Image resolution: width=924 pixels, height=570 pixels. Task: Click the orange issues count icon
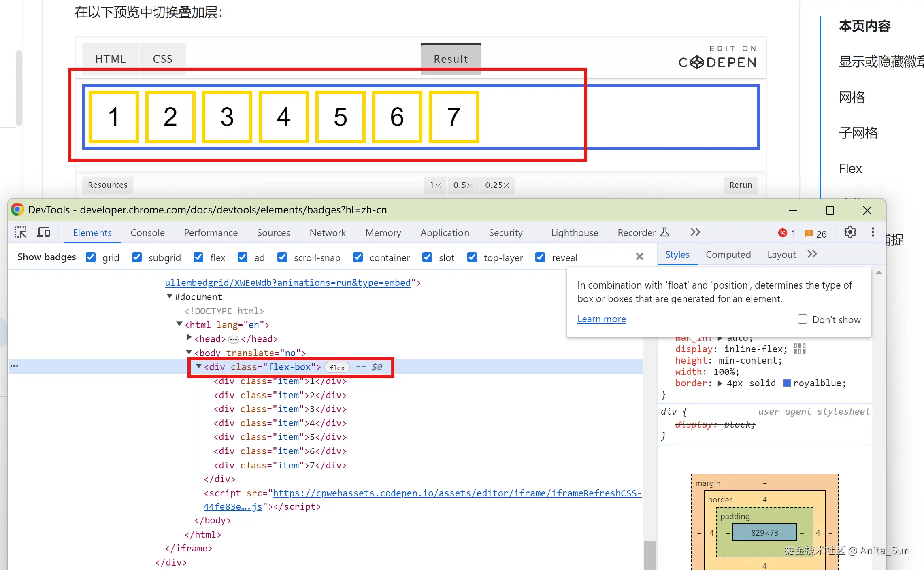tap(809, 233)
